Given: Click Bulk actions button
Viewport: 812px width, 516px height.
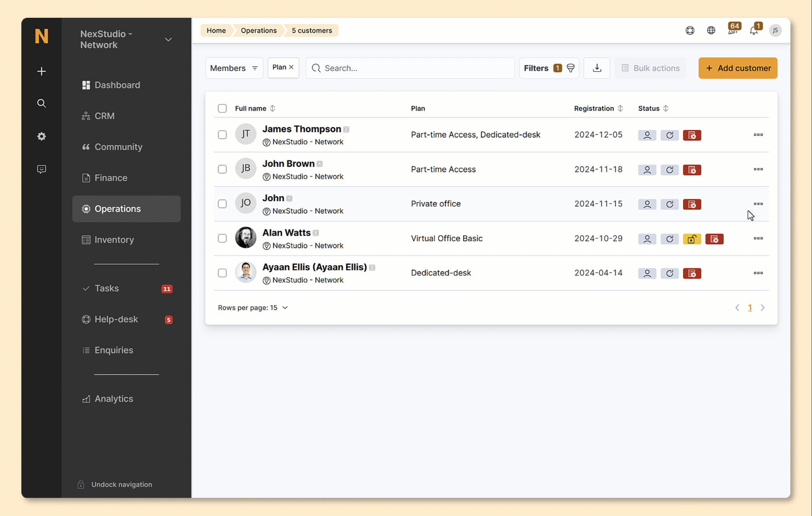Looking at the screenshot, I should point(650,68).
